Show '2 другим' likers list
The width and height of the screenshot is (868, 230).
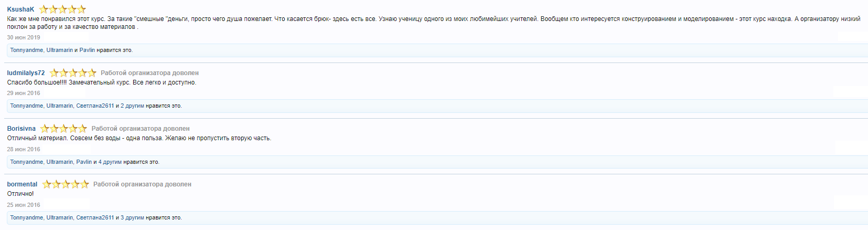pos(132,106)
